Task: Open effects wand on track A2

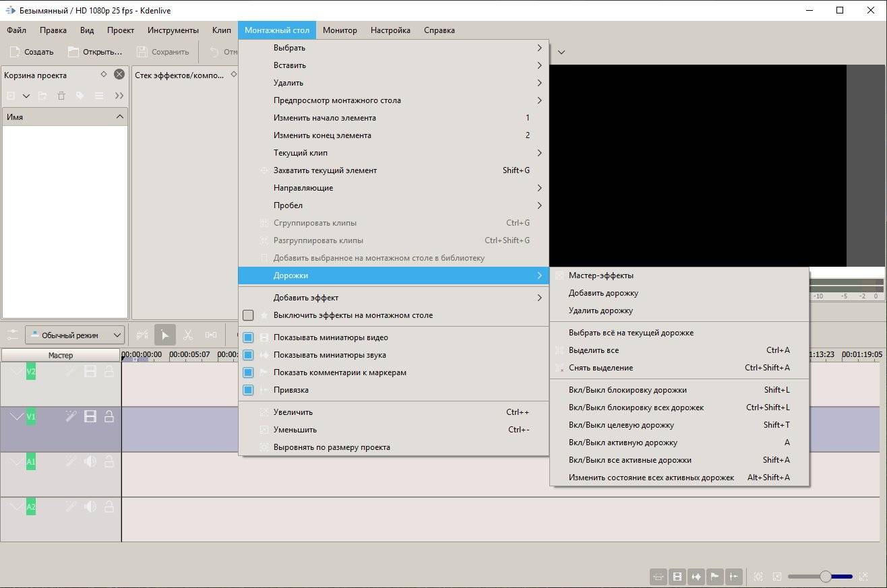Action: (x=71, y=507)
